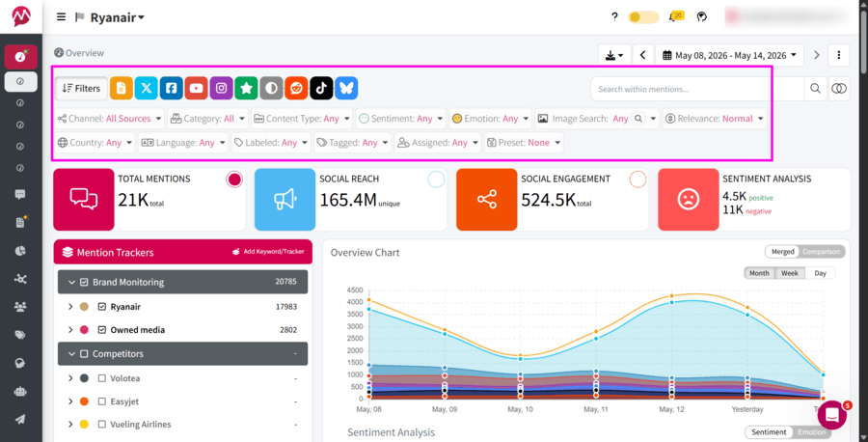Open the tags icon in sidebar

(x=20, y=335)
